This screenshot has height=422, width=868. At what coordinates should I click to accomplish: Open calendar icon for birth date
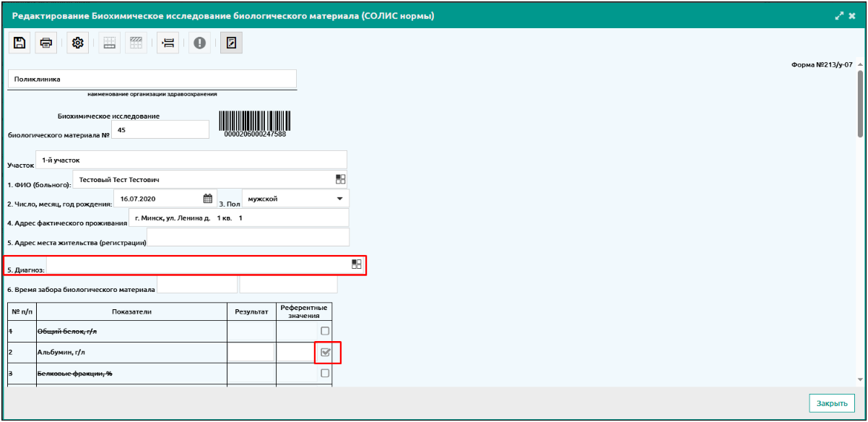point(207,199)
